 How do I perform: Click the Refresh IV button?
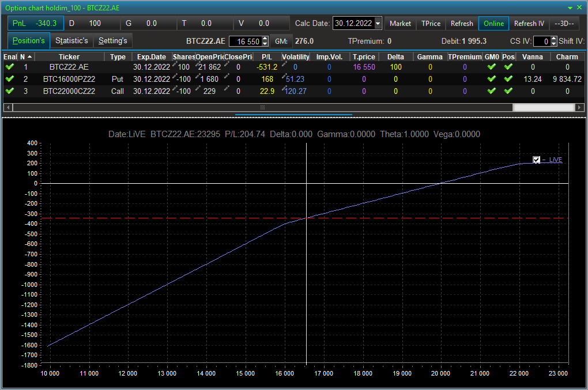(x=529, y=23)
